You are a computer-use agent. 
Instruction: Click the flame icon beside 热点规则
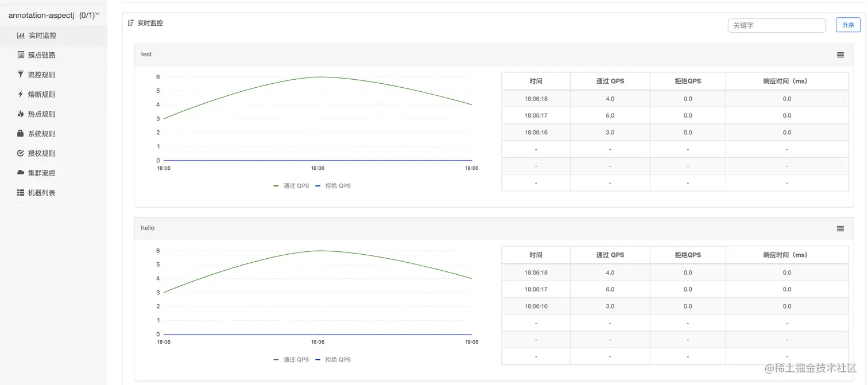coord(21,114)
